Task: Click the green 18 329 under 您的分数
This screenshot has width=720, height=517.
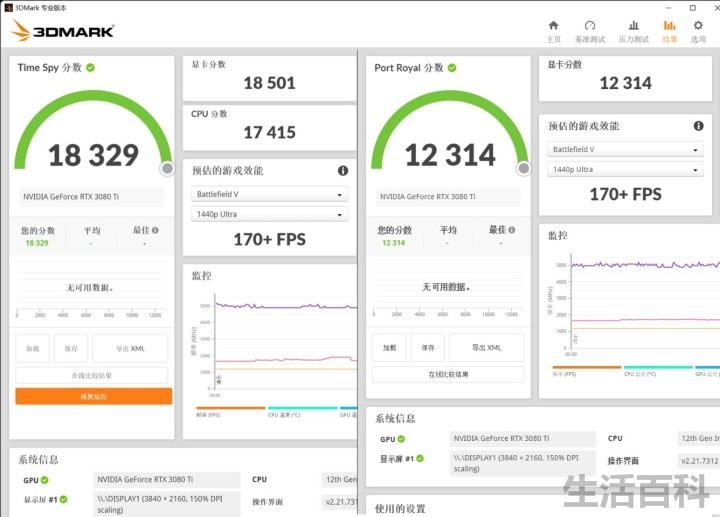Action: [37, 243]
